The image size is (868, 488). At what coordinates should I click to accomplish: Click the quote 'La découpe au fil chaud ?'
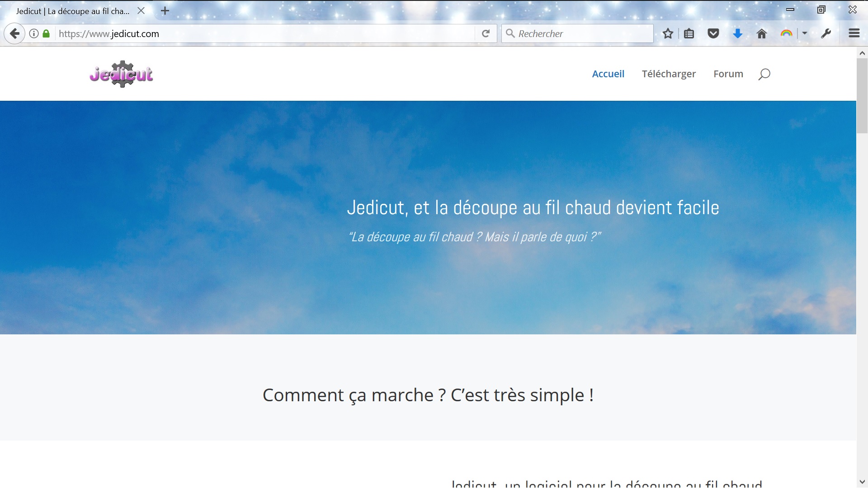pyautogui.click(x=474, y=237)
